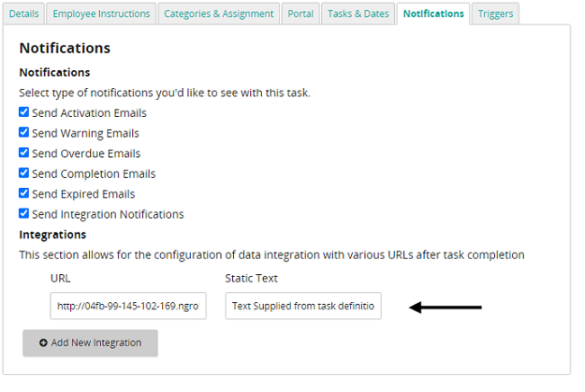
Task: Click the Static Text input field
Action: click(303, 306)
